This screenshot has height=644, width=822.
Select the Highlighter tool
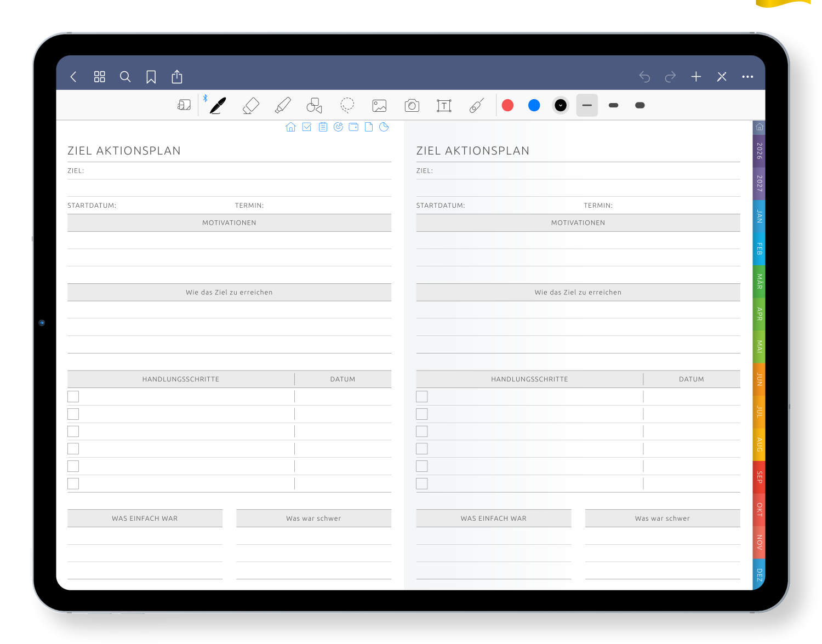pyautogui.click(x=283, y=105)
